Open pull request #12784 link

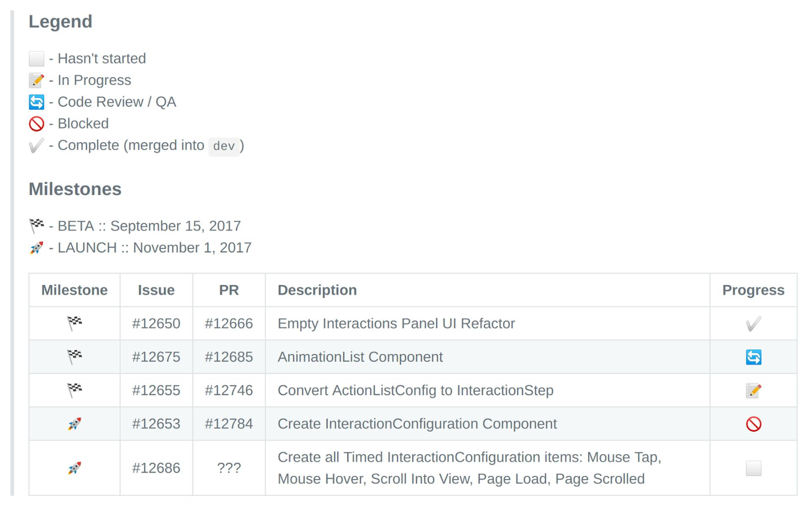pyautogui.click(x=229, y=424)
